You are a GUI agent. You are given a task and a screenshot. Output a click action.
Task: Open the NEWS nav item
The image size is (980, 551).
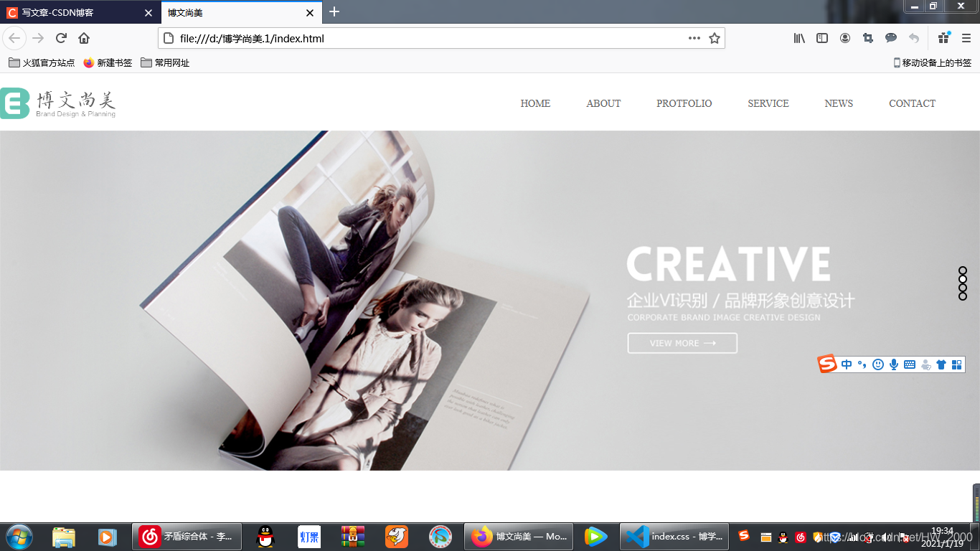(x=839, y=103)
